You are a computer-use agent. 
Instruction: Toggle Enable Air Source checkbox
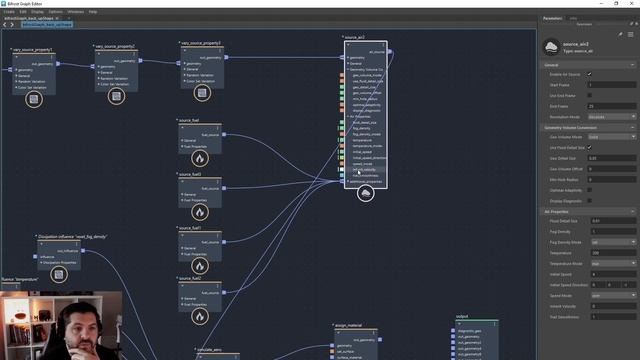[x=589, y=74]
